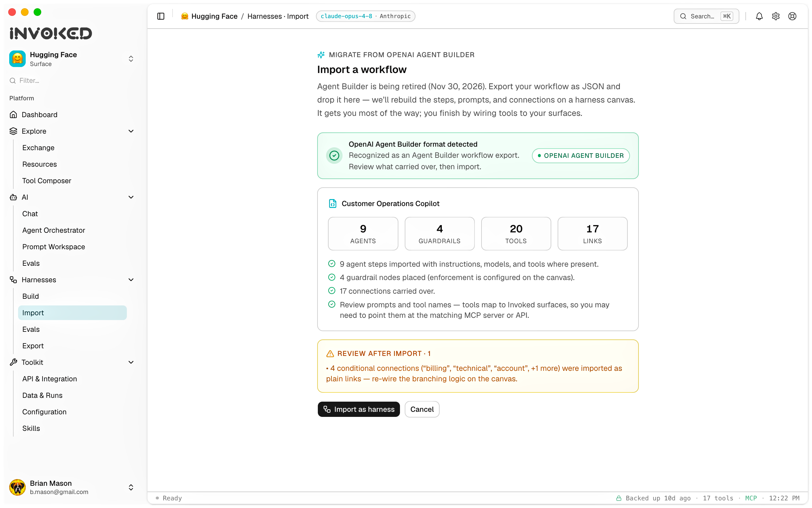Click the Dashboard home icon
The width and height of the screenshot is (812, 508).
[13, 115]
